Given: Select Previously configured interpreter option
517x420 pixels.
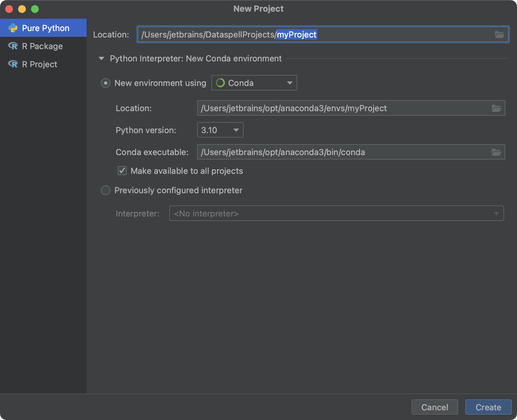Looking at the screenshot, I should [106, 190].
